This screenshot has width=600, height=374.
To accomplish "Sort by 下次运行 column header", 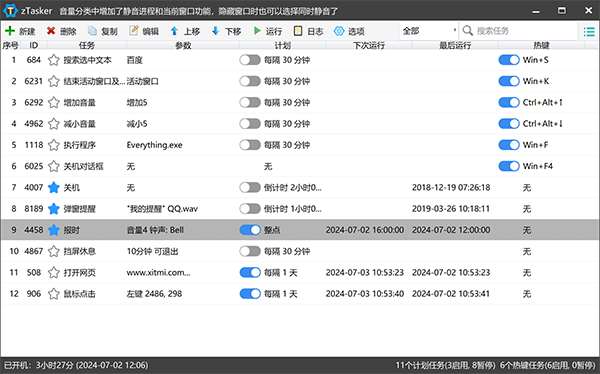I will coord(368,45).
